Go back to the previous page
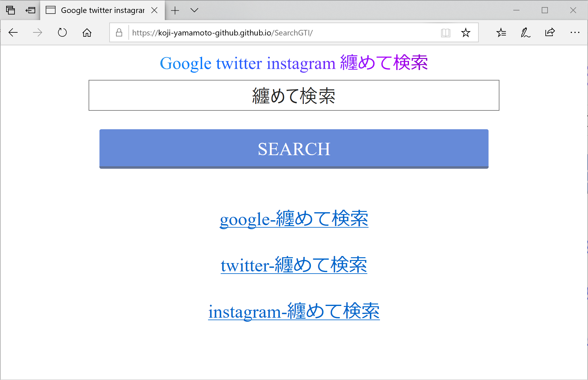Viewport: 588px width, 380px height. click(13, 32)
